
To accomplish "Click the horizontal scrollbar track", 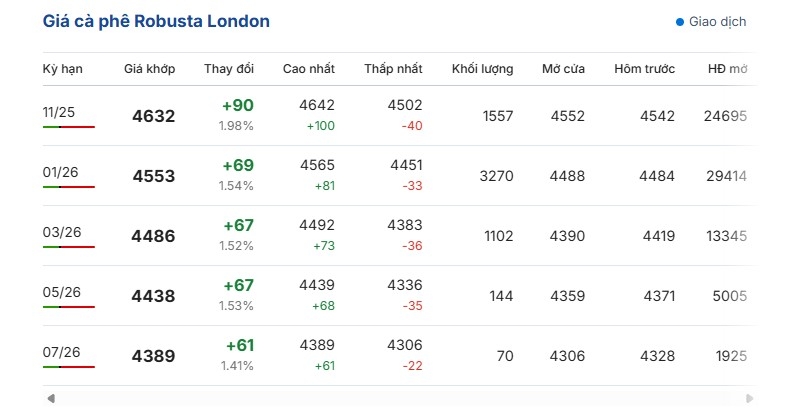I will [398, 399].
